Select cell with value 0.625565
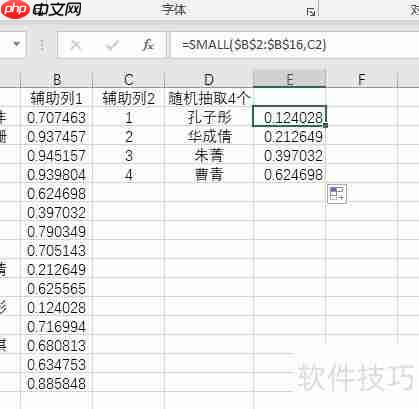This screenshot has width=419, height=409. pos(57,288)
